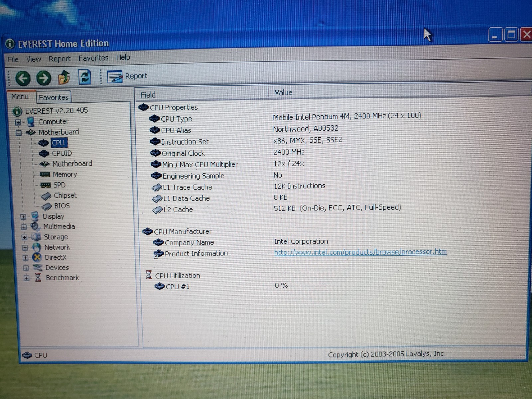
Task: Expand the Multimedia tree node
Action: point(24,227)
